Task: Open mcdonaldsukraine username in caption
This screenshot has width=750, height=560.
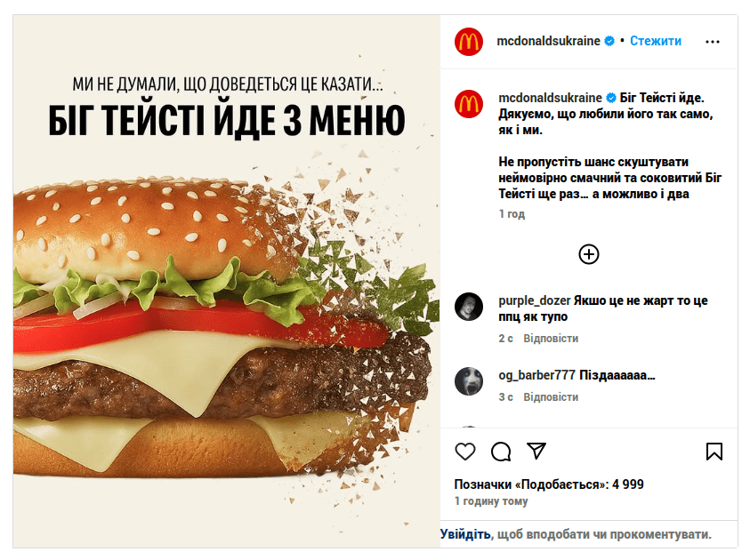Action: [550, 98]
